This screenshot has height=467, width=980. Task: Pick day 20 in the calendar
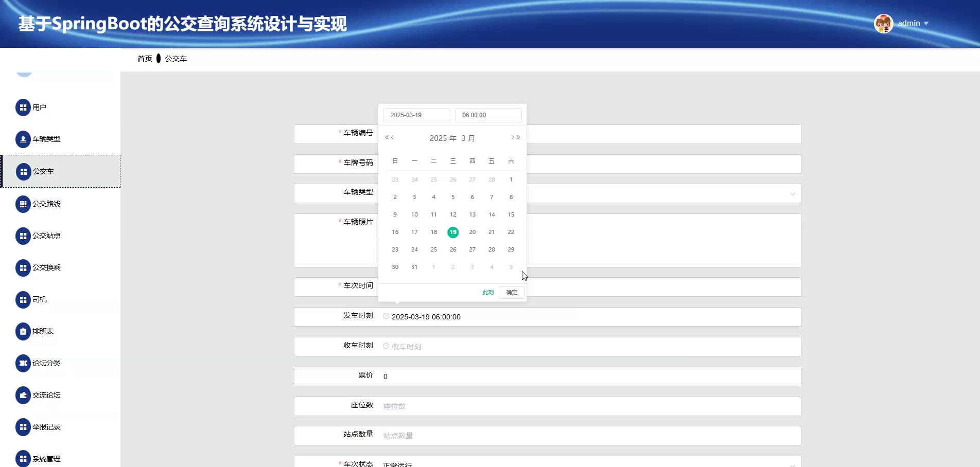(x=472, y=232)
